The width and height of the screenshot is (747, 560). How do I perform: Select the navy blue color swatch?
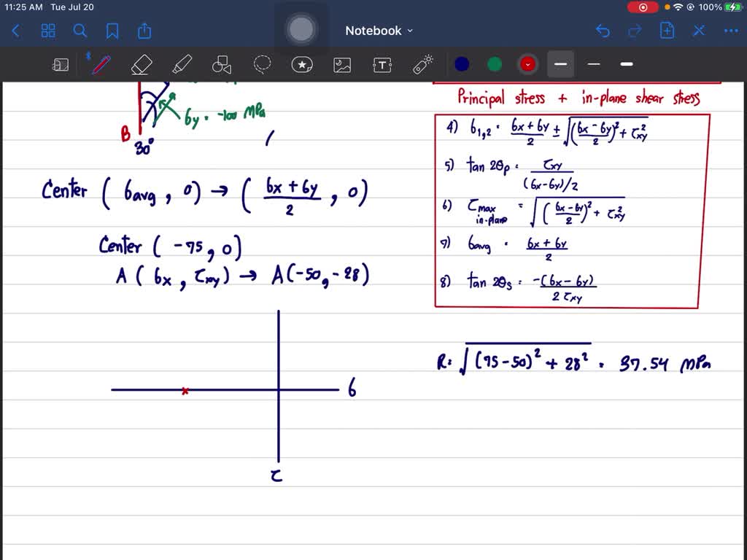(461, 64)
